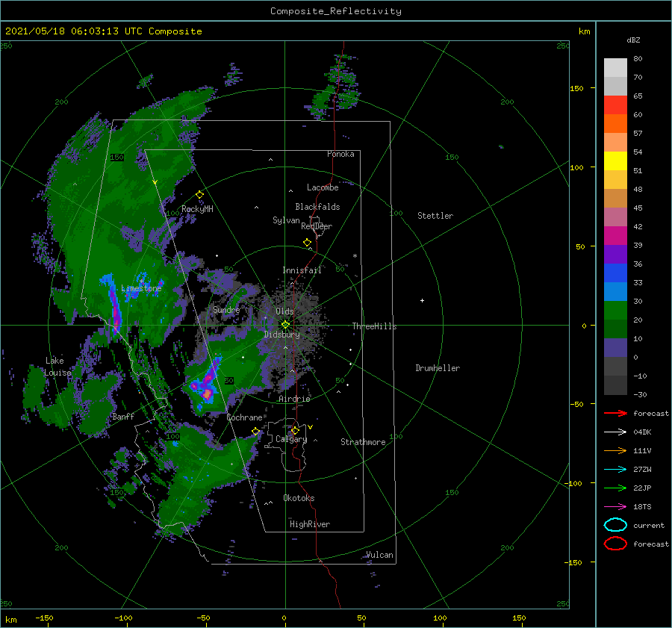This screenshot has height=628, width=672.
Task: Click the Calgary city label
Action: coord(291,439)
